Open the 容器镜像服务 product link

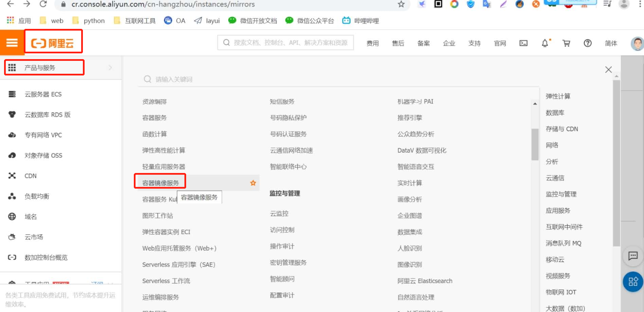pos(160,181)
